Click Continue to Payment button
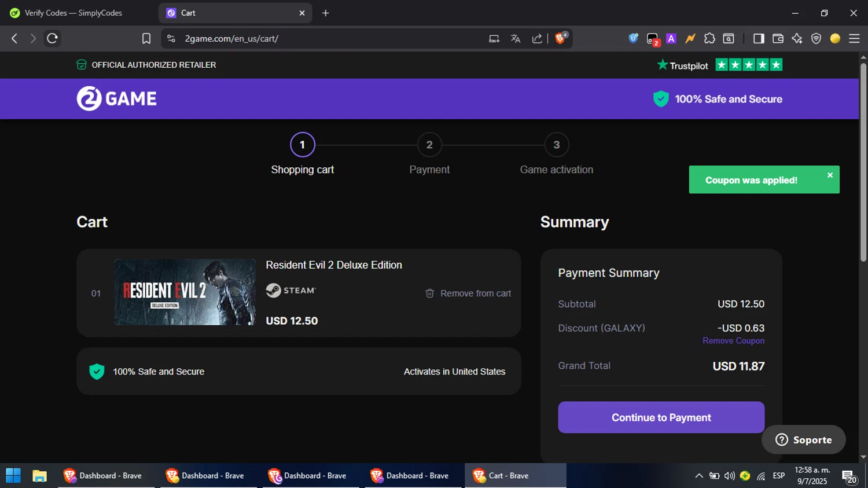Viewport: 868px width, 488px height. (x=661, y=417)
